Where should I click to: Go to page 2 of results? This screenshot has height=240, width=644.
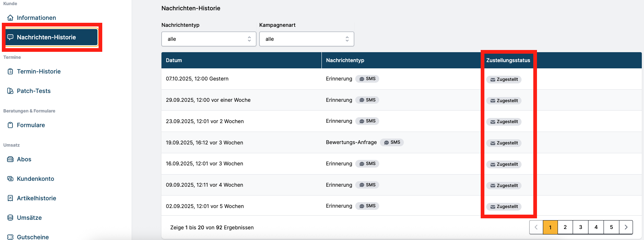coord(565,227)
